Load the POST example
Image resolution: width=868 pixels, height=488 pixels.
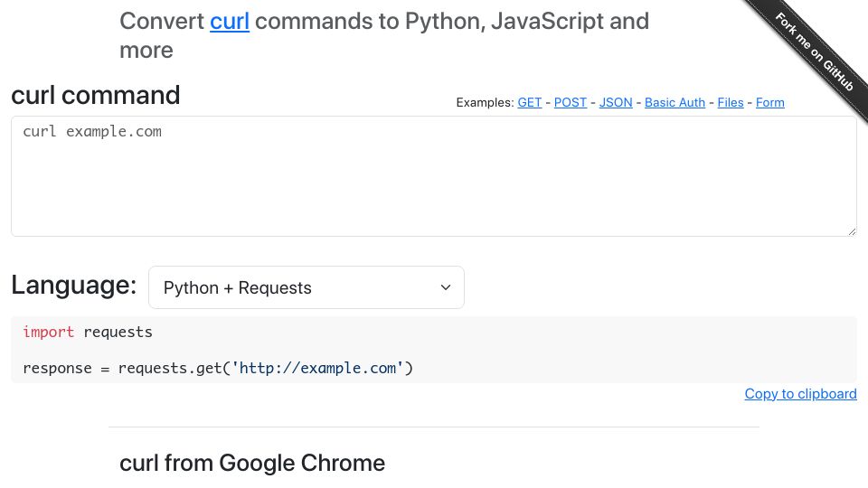click(x=571, y=102)
